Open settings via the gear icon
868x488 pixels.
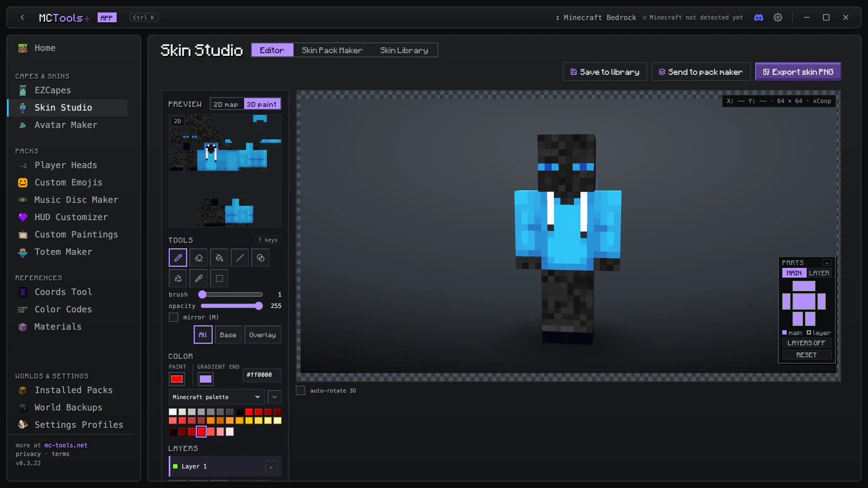[x=778, y=17]
